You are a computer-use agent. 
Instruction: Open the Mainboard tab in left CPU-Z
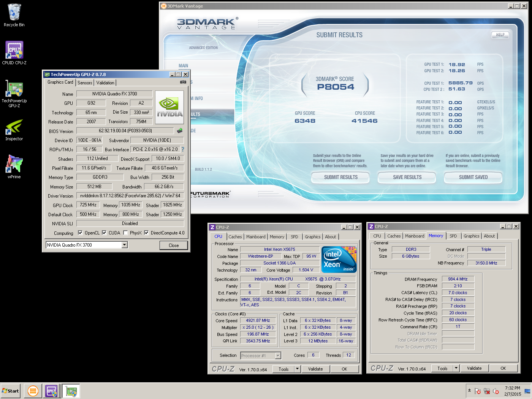256,237
